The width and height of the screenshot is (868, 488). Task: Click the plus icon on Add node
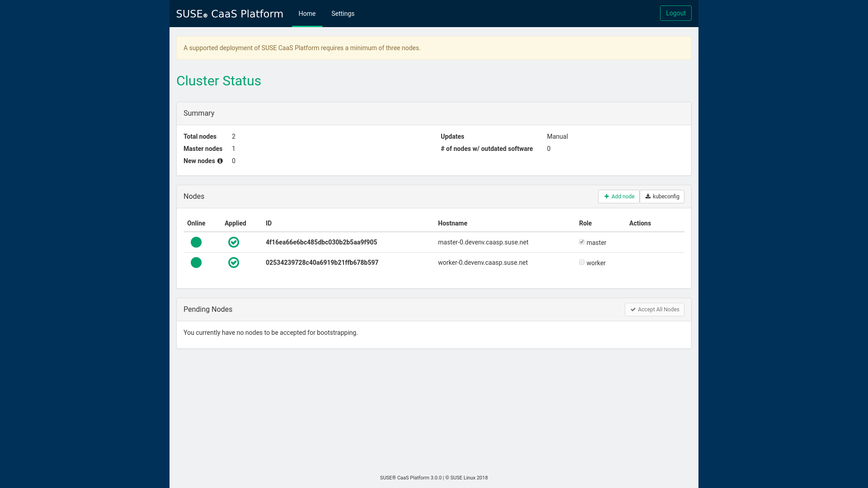[x=607, y=197]
